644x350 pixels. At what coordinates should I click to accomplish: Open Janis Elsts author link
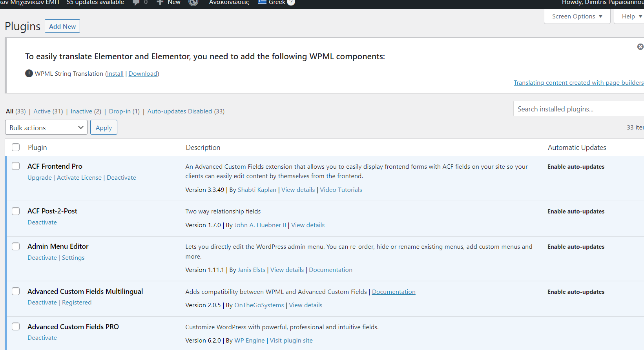[252, 270]
